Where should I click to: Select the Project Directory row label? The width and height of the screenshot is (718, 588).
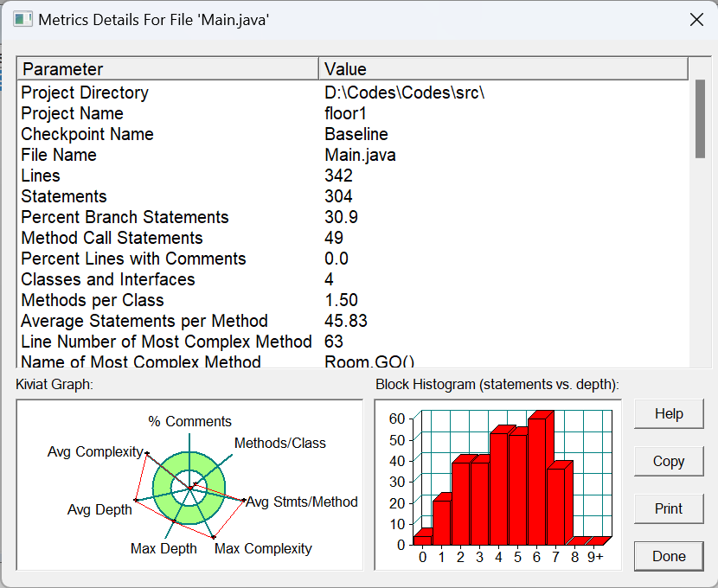pyautogui.click(x=85, y=93)
